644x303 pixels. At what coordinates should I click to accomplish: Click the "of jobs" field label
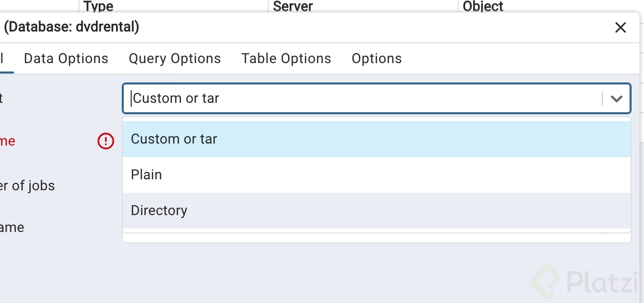[27, 186]
